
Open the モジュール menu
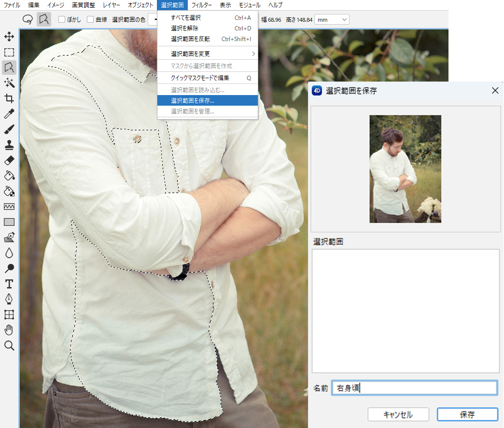[x=250, y=5]
